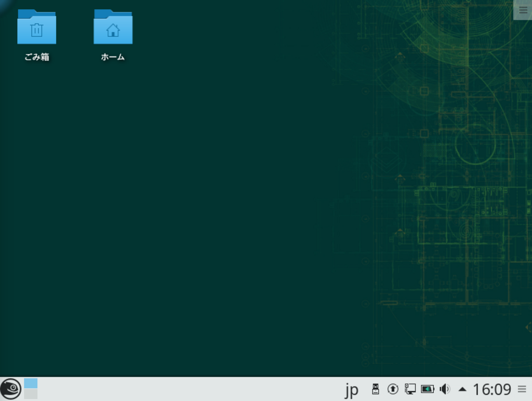
Task: Open the desktop toolbox menu at top-right corner
Action: [523, 10]
